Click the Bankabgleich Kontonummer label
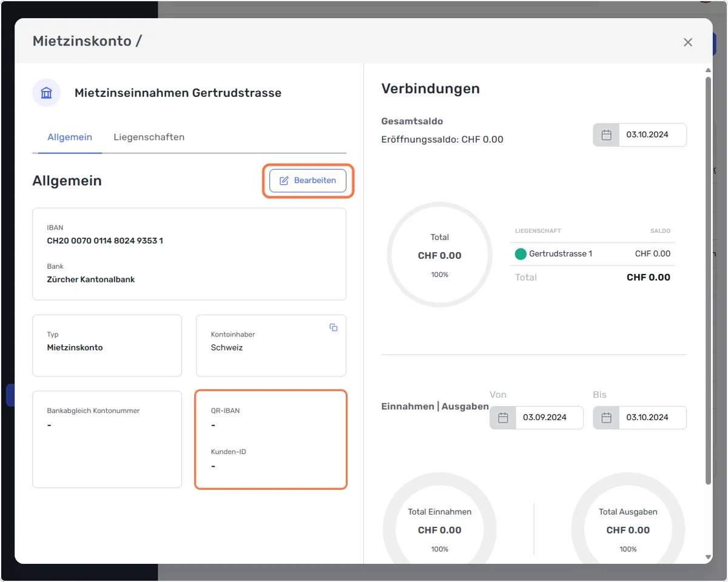The height and width of the screenshot is (582, 728). click(93, 410)
